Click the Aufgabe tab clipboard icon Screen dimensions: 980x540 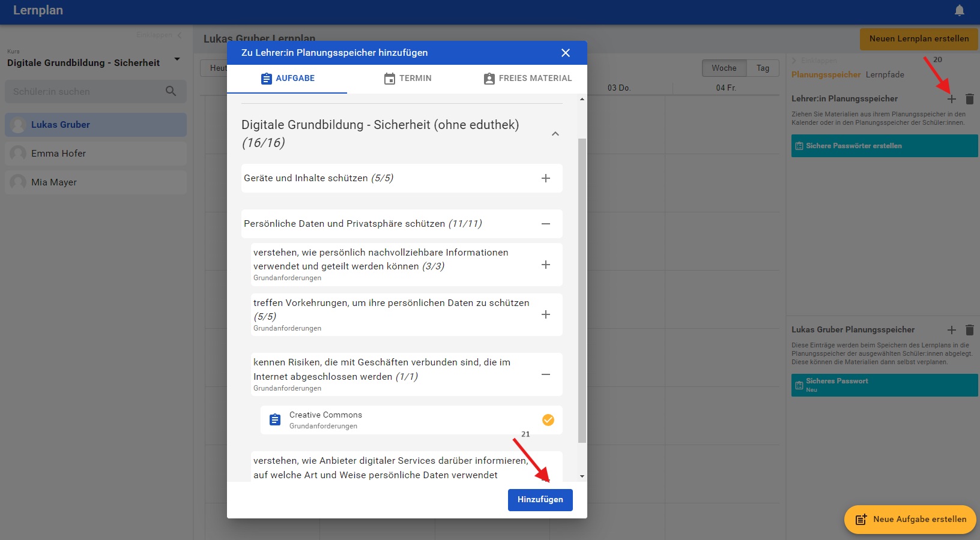pos(267,79)
